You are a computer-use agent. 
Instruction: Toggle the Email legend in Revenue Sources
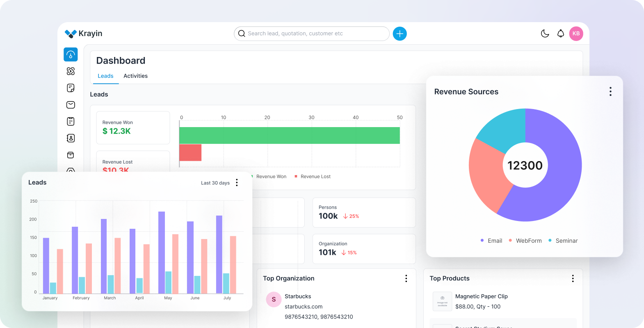[491, 241]
